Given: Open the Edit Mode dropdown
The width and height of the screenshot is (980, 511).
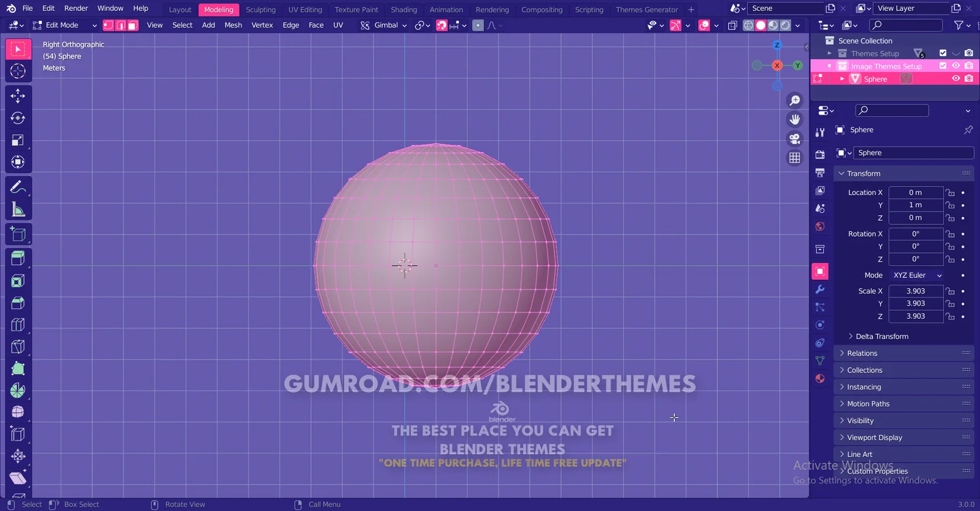Looking at the screenshot, I should 65,25.
